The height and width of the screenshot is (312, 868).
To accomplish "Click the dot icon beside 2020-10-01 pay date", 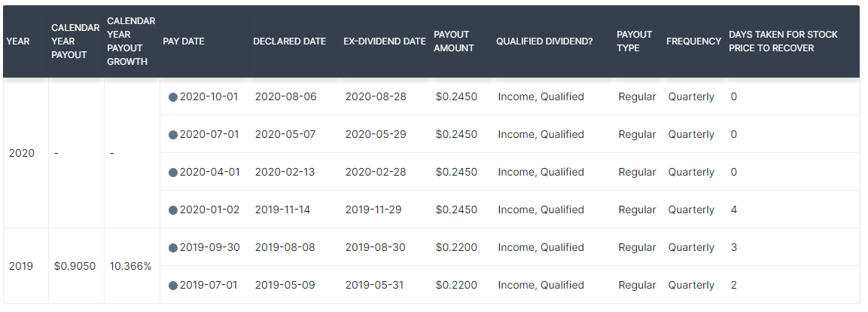I will [x=172, y=97].
